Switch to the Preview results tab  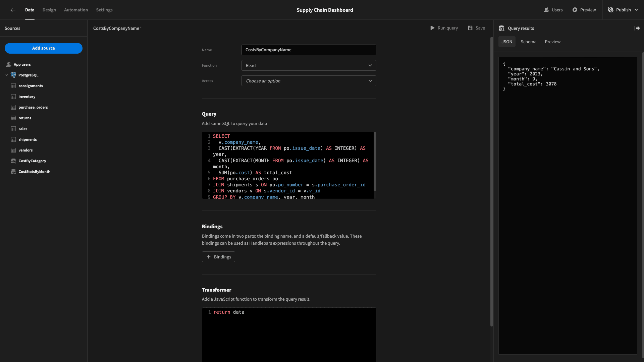click(552, 42)
